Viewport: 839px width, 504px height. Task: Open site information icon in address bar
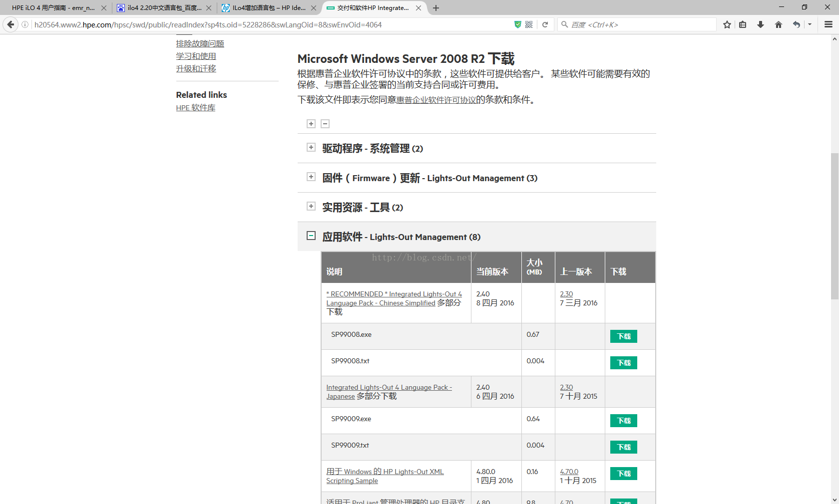25,24
